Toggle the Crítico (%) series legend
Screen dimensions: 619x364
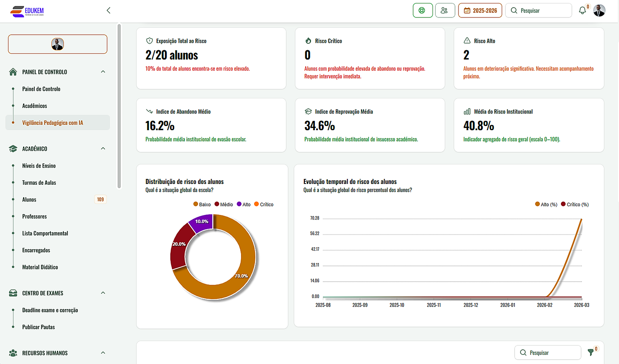click(x=575, y=204)
